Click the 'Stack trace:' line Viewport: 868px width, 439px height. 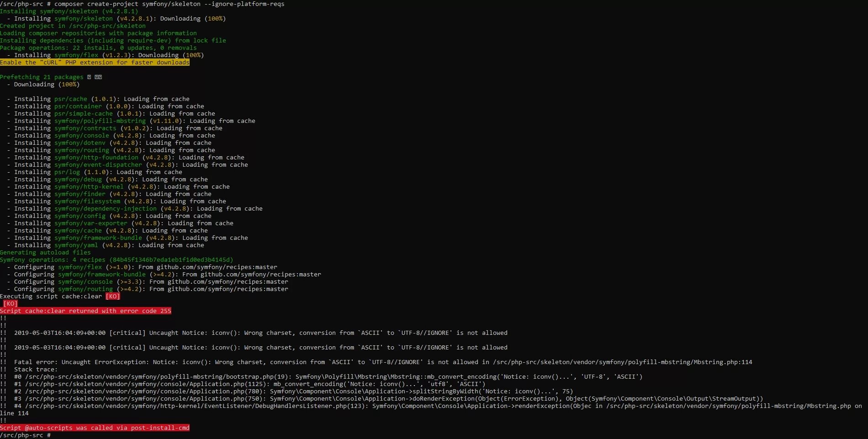[36, 369]
